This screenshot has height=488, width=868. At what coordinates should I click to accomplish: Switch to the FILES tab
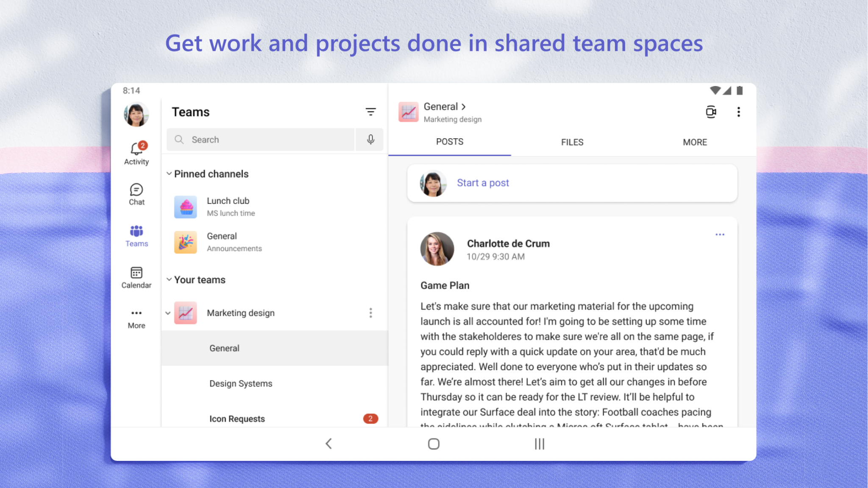[x=572, y=142]
